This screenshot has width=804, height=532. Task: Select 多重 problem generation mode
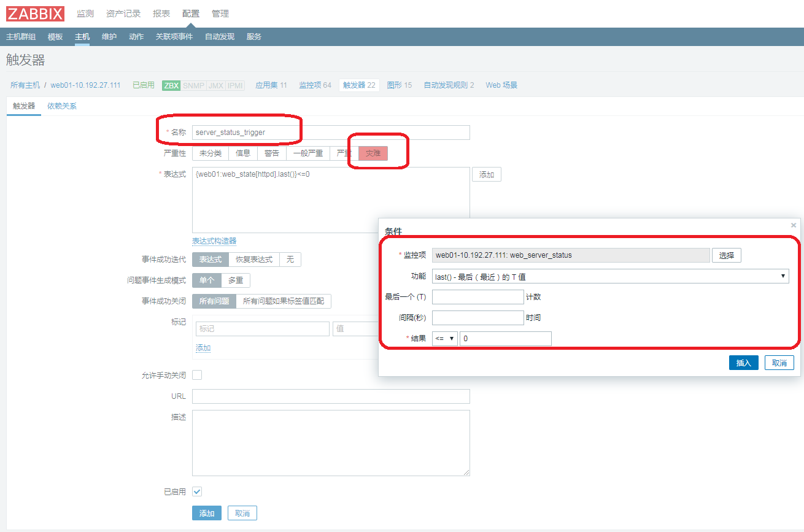[x=236, y=280]
